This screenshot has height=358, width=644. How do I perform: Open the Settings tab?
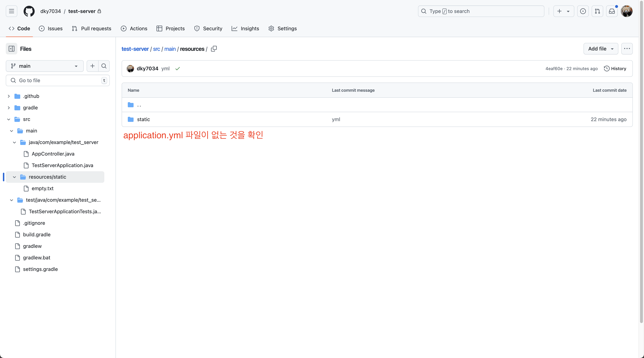tap(282, 28)
